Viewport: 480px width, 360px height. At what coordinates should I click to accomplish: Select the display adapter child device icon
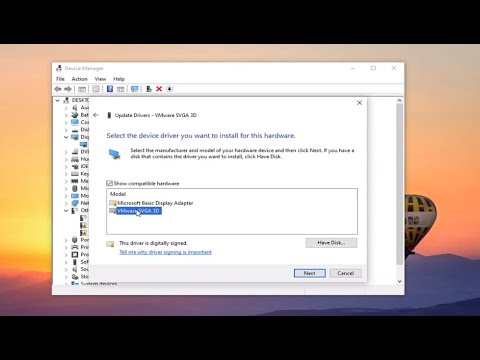[83, 144]
